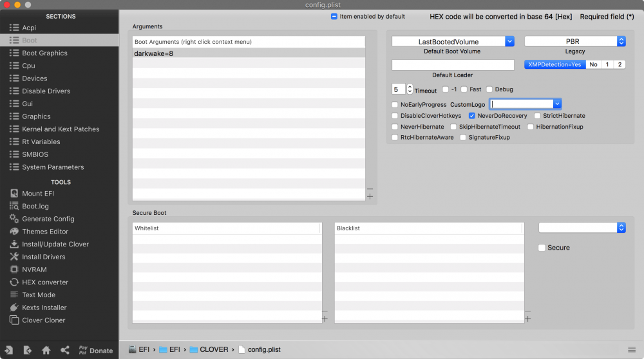Toggle the NeverDoRecovery checkbox
This screenshot has width=644, height=359.
coord(472,116)
